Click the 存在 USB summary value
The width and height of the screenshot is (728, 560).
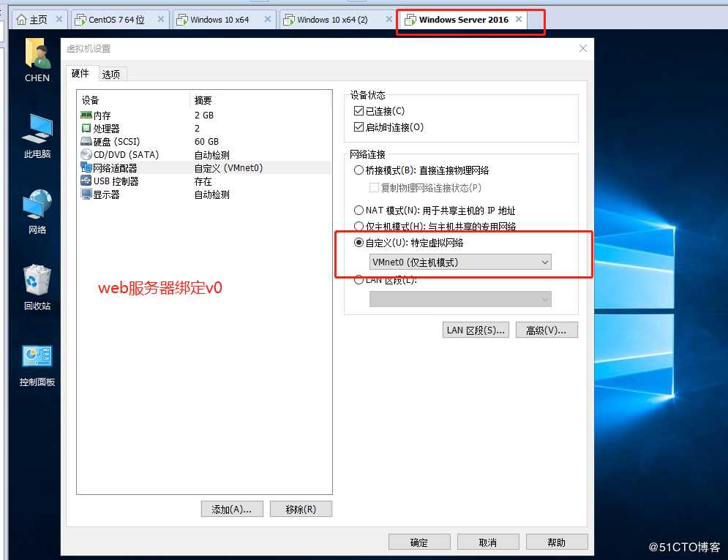(203, 181)
